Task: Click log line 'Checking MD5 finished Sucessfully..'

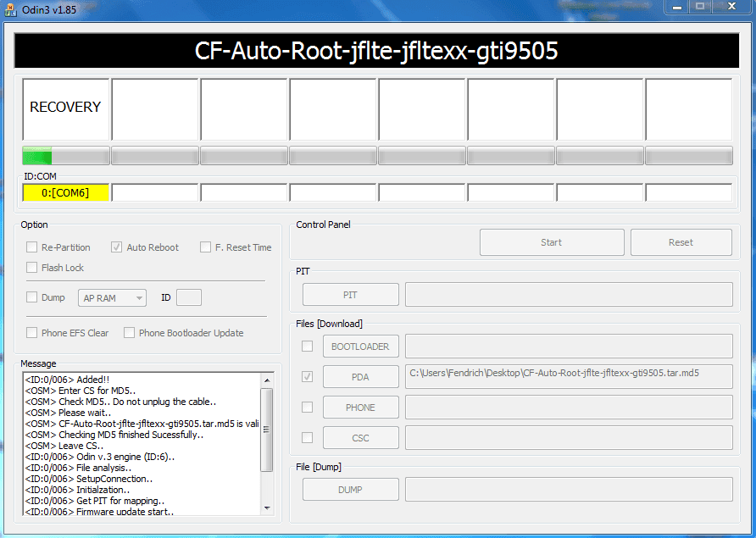Action: 114,435
